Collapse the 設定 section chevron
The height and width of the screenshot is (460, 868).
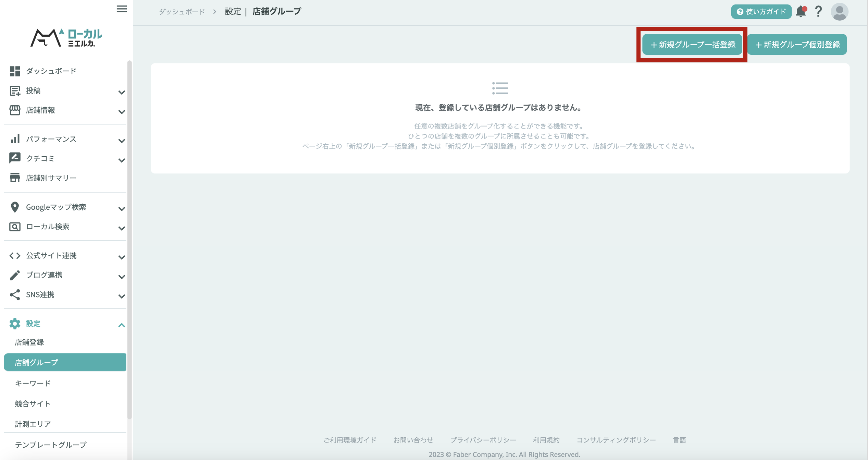tap(121, 325)
